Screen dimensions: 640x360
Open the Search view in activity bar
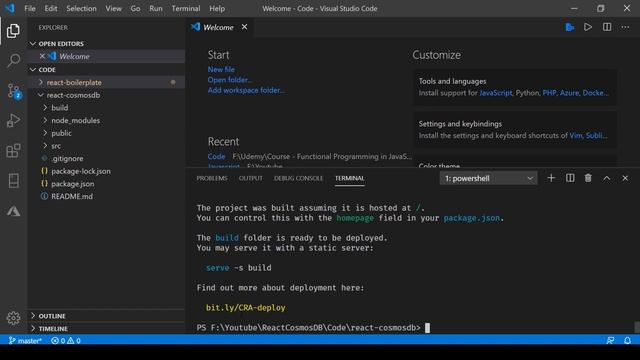13,60
